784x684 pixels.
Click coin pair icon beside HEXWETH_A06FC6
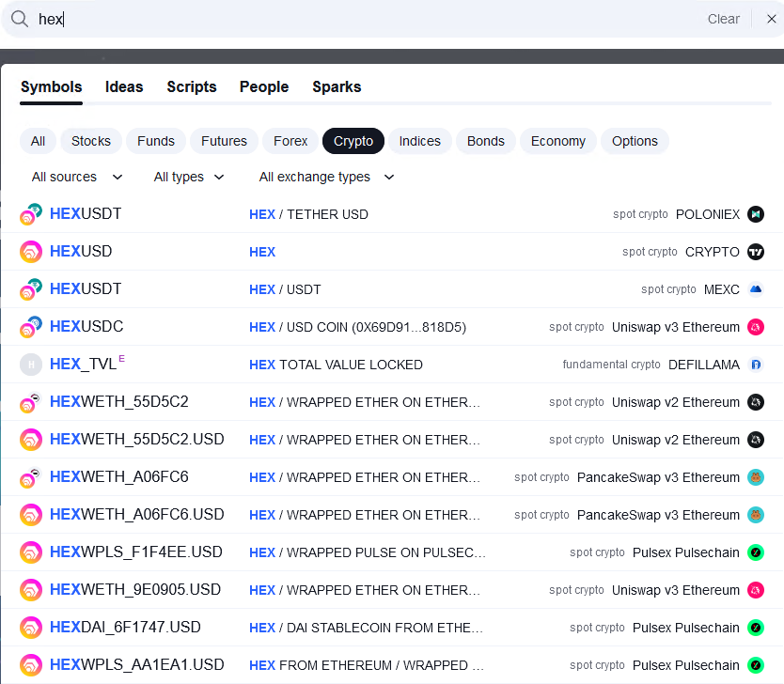[x=31, y=477]
